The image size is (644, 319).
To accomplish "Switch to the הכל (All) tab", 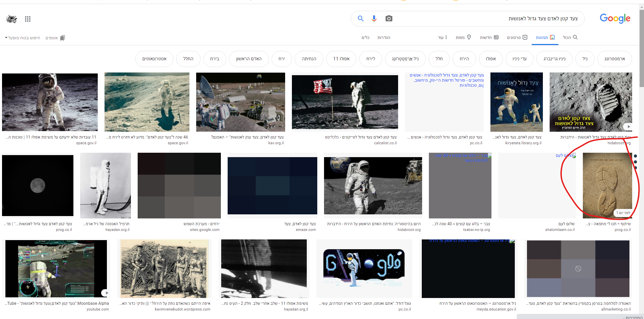I will pyautogui.click(x=570, y=37).
